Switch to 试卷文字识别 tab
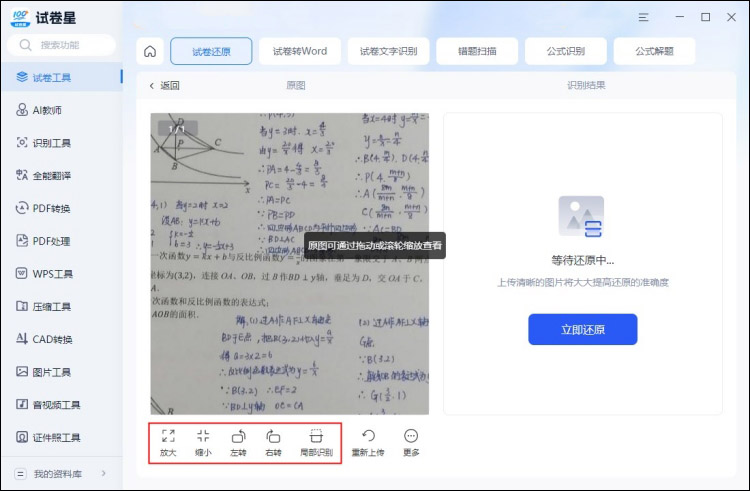750x491 pixels. click(x=388, y=51)
